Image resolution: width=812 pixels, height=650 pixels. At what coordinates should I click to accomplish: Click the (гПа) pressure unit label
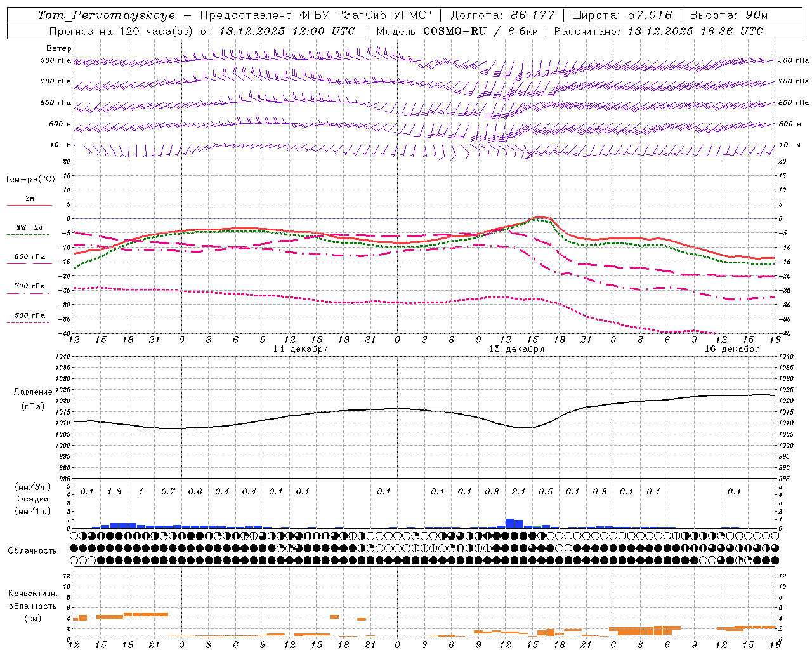[x=33, y=407]
